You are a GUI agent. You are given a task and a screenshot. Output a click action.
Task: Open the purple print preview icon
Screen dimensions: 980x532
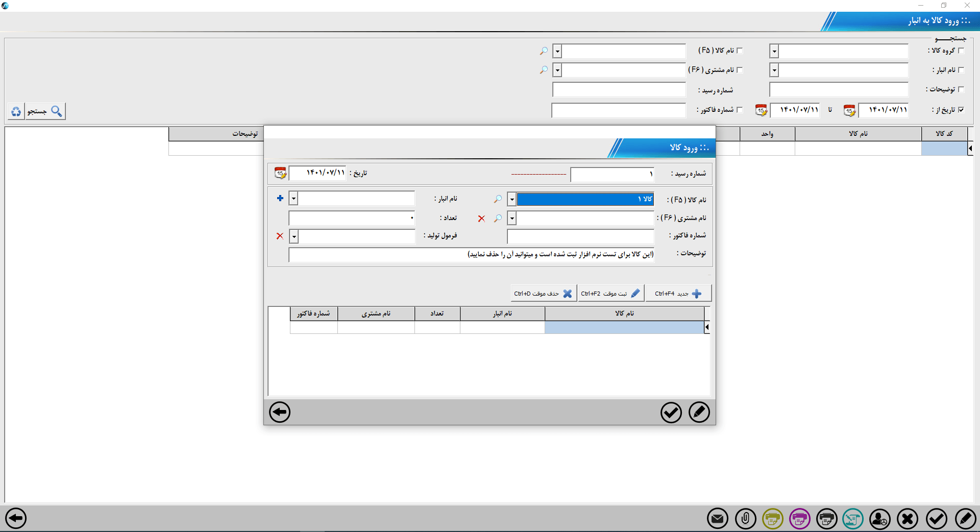(x=799, y=519)
